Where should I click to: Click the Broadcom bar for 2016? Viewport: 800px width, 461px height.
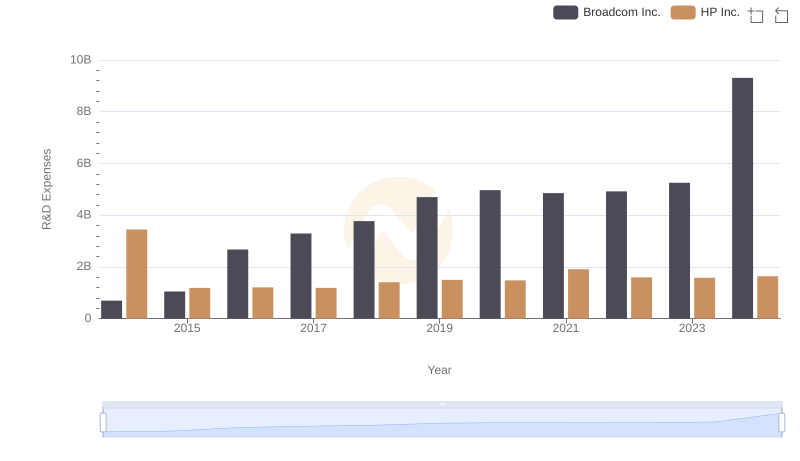(238, 284)
